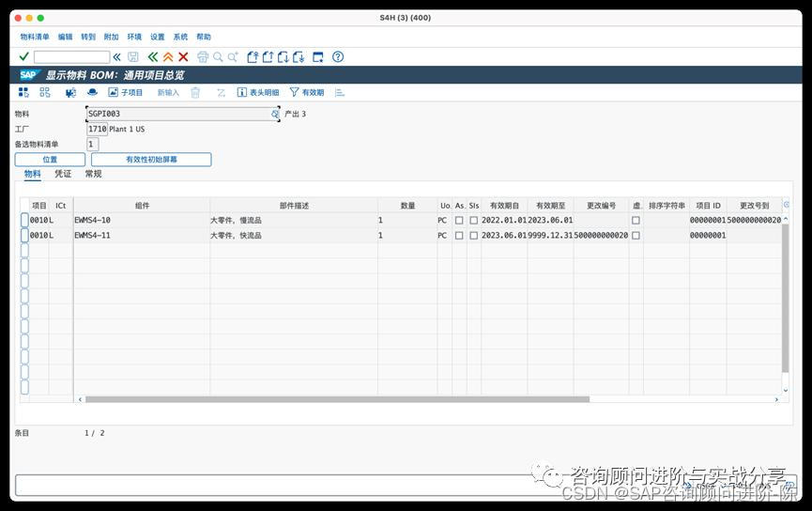
Task: Go to First Page icon
Action: pos(253,57)
